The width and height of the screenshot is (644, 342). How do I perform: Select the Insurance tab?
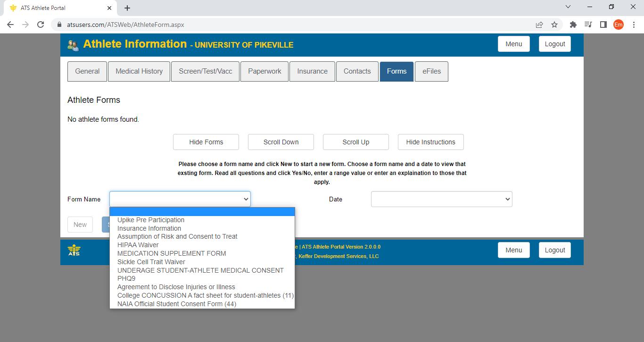[x=312, y=71]
